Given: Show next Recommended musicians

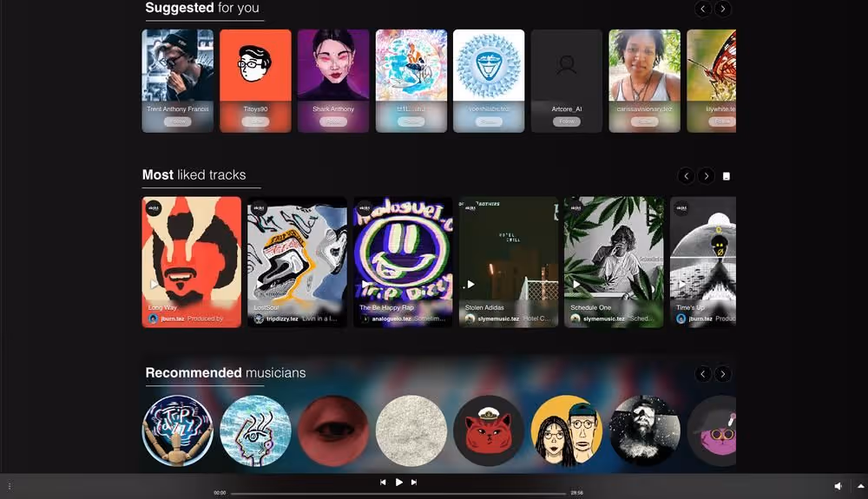Looking at the screenshot, I should (722, 374).
